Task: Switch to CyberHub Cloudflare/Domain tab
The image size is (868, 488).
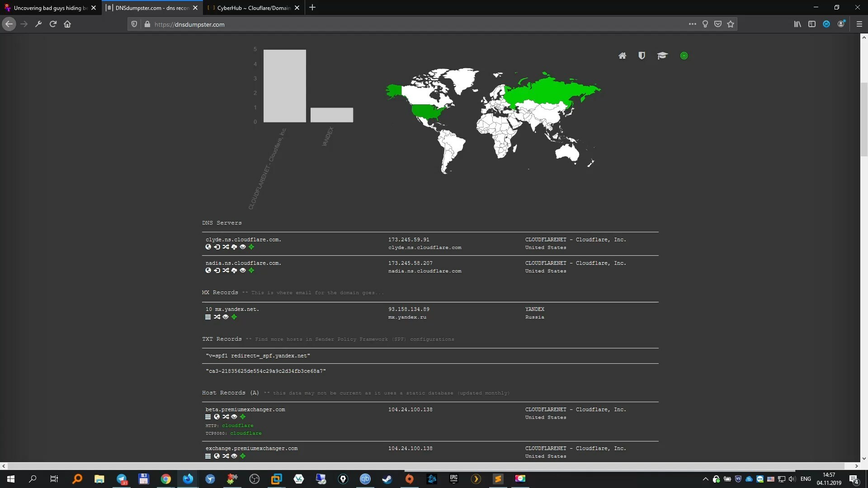Action: [253, 8]
